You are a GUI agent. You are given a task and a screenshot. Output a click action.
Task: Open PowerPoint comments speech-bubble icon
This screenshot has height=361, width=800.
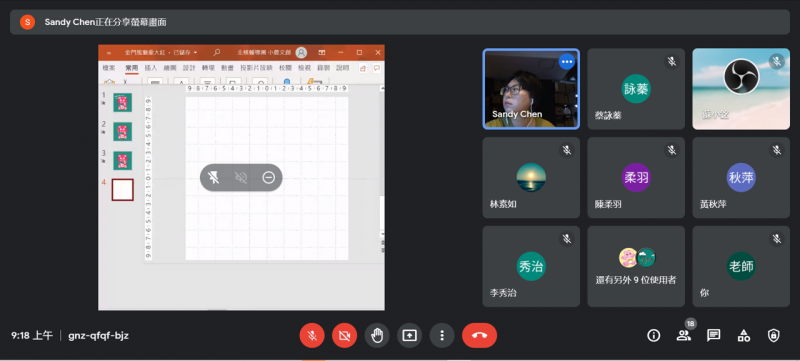(377, 67)
